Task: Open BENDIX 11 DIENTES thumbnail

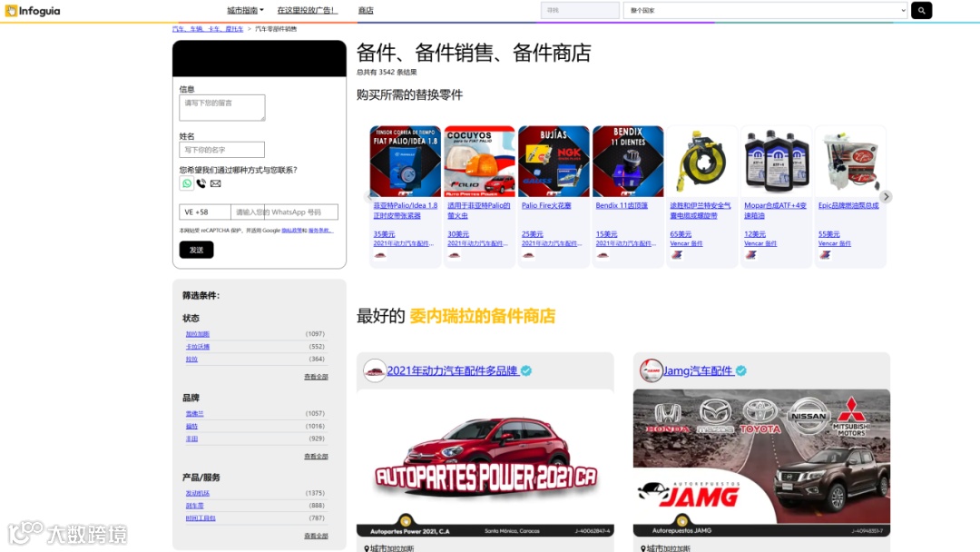Action: click(x=628, y=162)
